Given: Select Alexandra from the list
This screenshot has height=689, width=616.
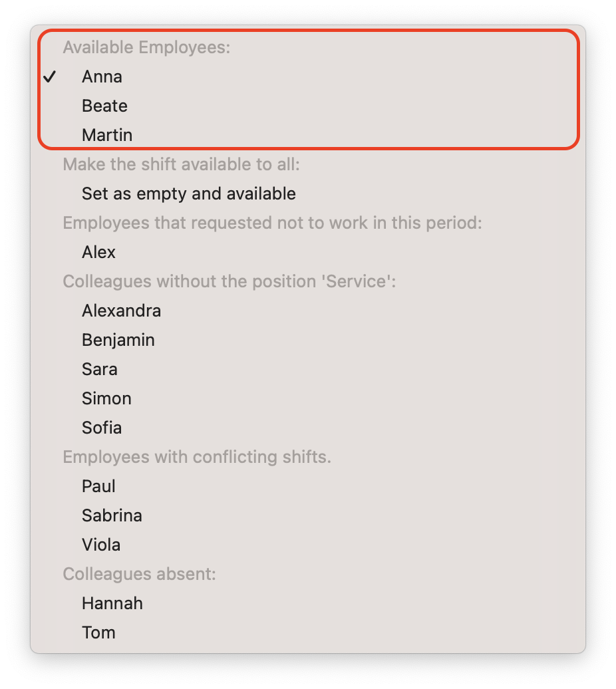Looking at the screenshot, I should coord(307,311).
